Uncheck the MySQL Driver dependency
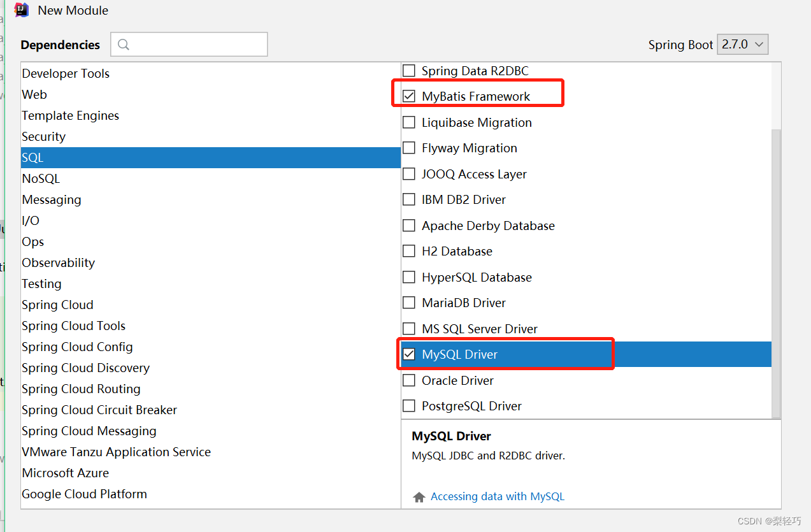Viewport: 811px width, 532px height. (408, 354)
